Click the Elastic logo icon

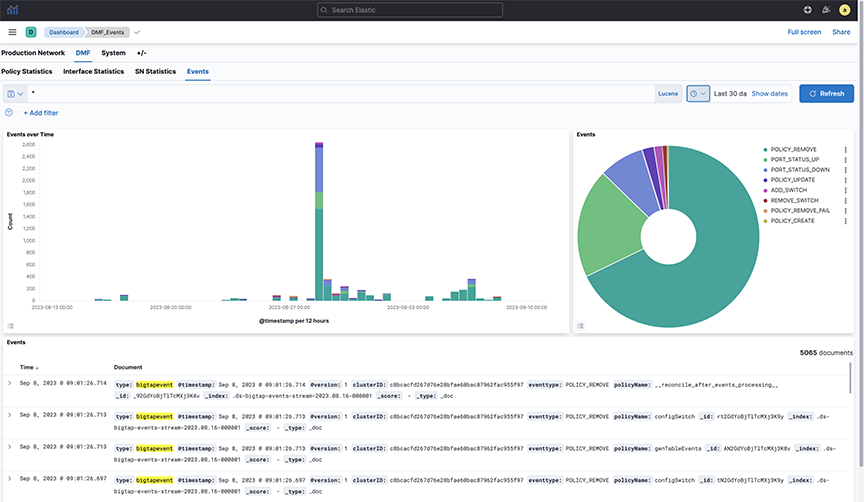pos(12,10)
